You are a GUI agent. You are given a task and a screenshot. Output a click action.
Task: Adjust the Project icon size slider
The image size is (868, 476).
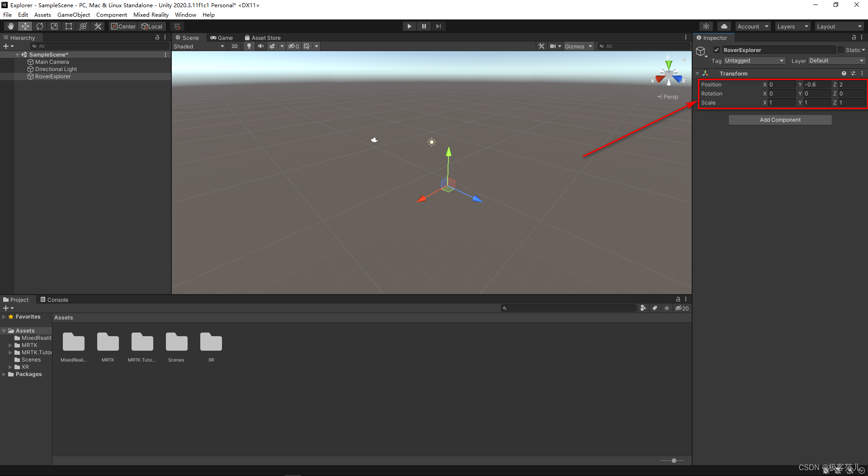point(674,461)
